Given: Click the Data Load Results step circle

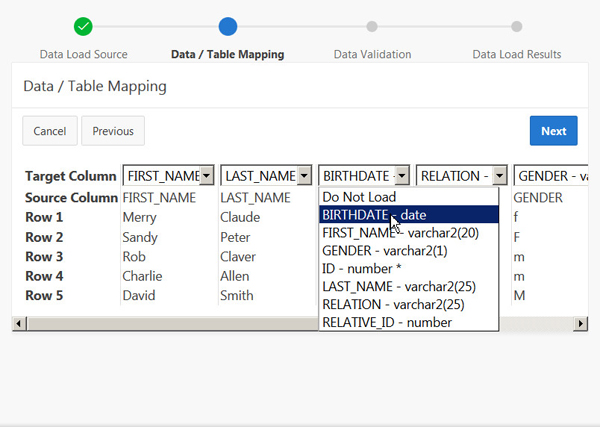Looking at the screenshot, I should (x=517, y=27).
